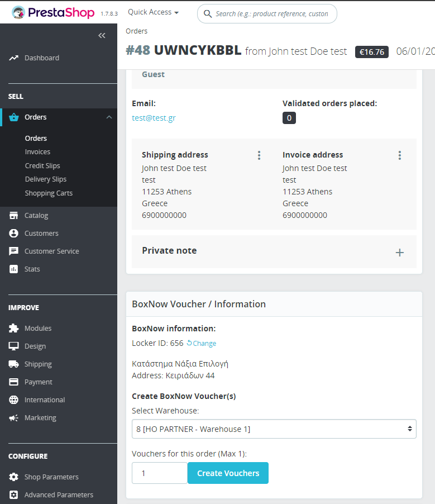
Task: Click the Shipping truck icon
Action: (14, 364)
